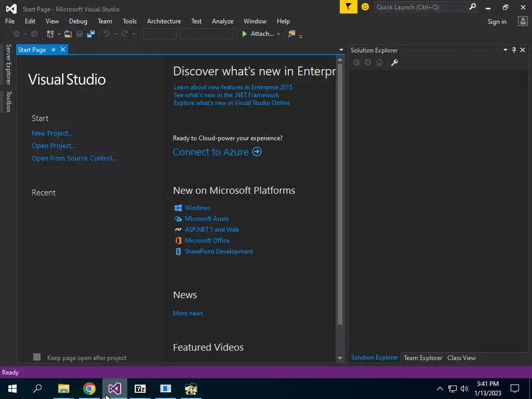Click the Start Page vertical scrollbar thumb
The image size is (532, 399).
pos(340,194)
